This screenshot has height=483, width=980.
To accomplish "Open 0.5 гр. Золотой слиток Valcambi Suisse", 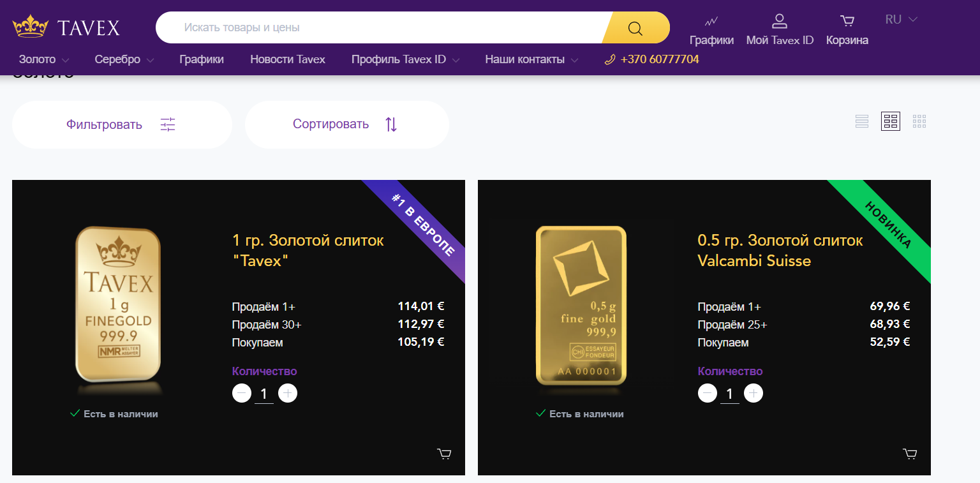I will coord(780,250).
